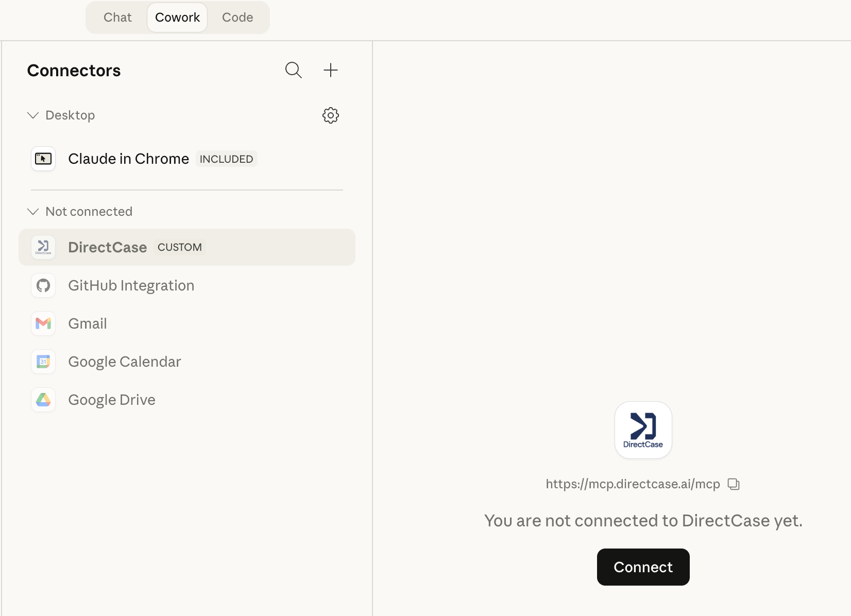This screenshot has height=616, width=851.
Task: Collapse the Not connected section chevron
Action: tap(33, 212)
